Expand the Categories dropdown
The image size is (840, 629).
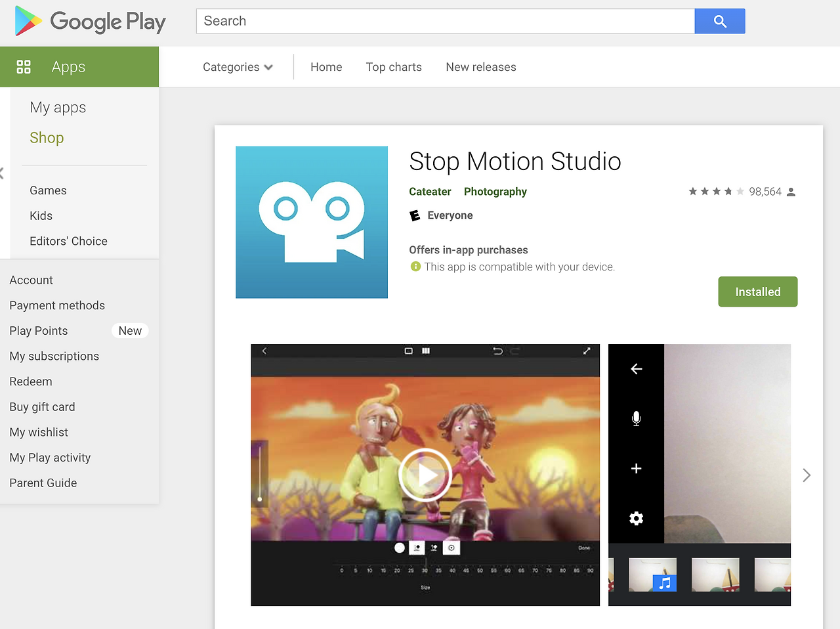click(x=238, y=67)
